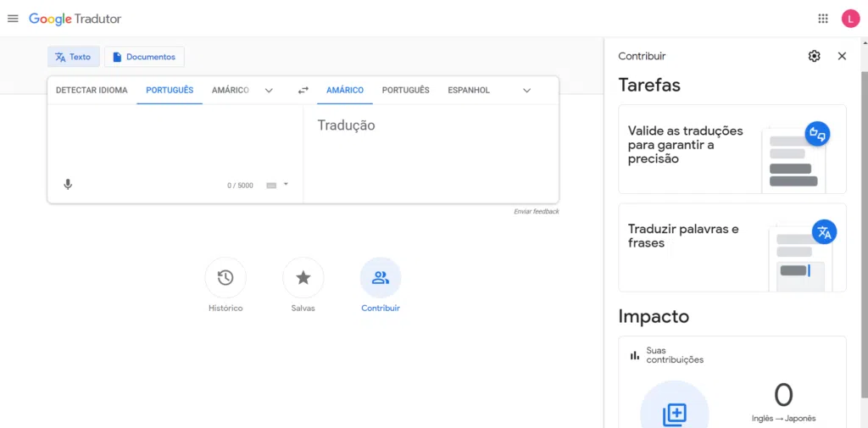This screenshot has height=428, width=868.
Task: Open the Google apps grid
Action: [x=823, y=19]
